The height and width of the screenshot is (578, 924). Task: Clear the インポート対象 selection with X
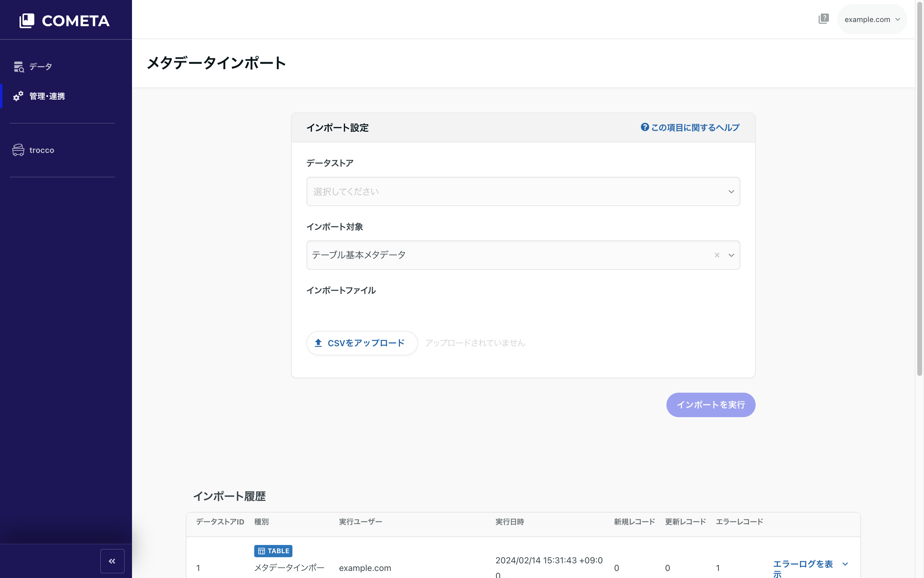tap(717, 255)
